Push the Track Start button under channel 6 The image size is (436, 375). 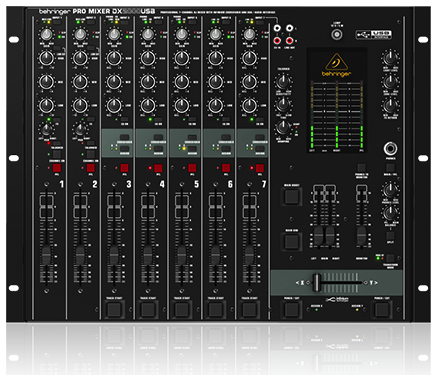tap(216, 309)
